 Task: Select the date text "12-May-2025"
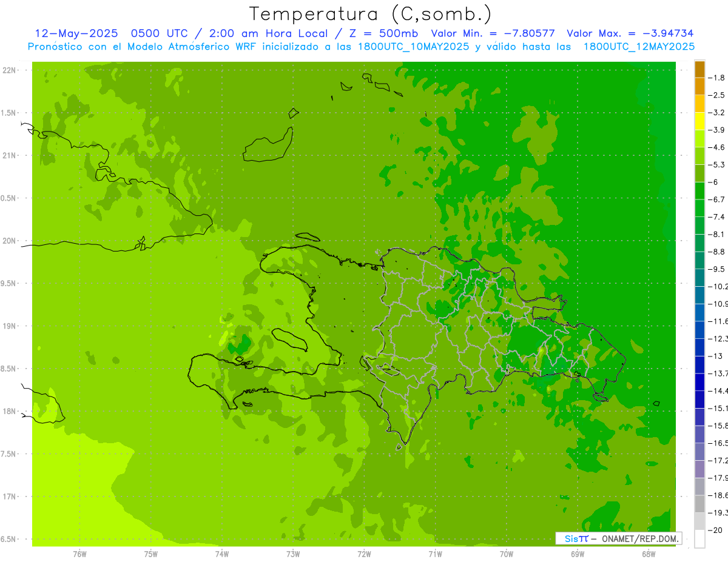point(76,33)
